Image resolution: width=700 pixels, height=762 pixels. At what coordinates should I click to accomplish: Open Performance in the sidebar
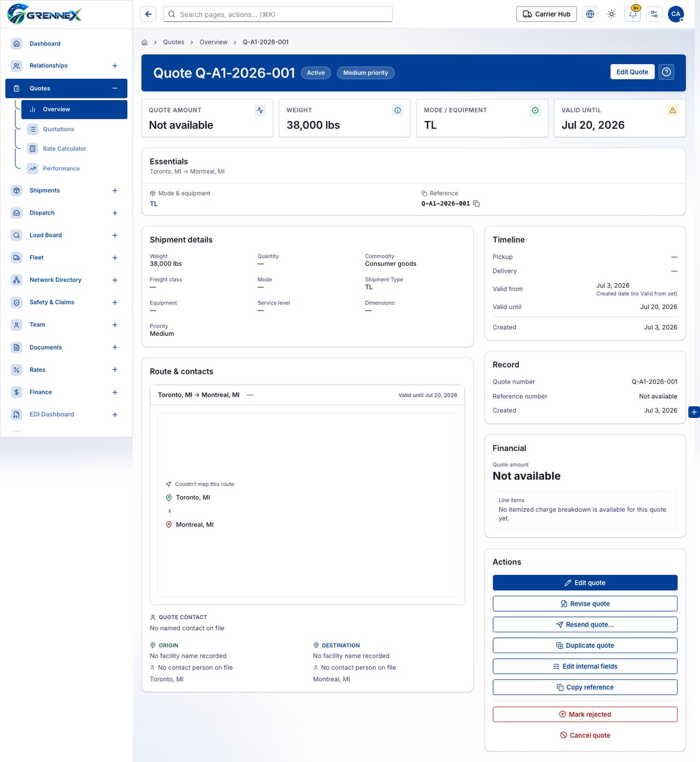click(74, 168)
